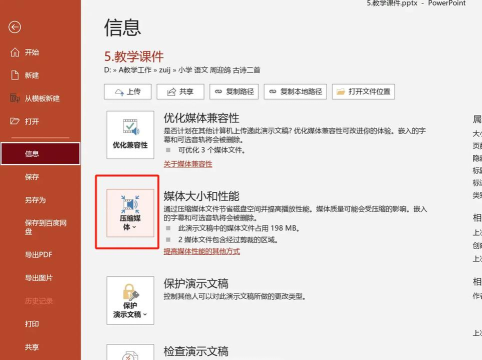Click the 媒体大小和性能 heading
Screen dimensions: 482x360
(201, 196)
